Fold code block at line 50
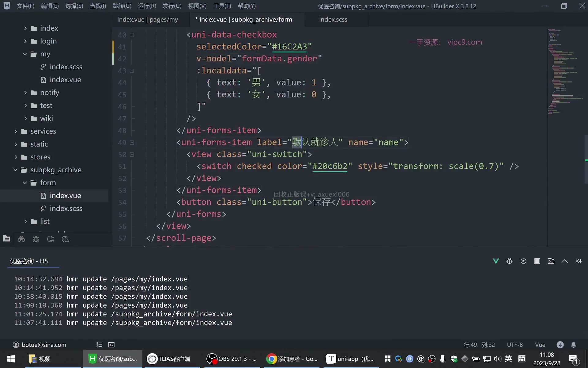The height and width of the screenshot is (368, 588). [x=132, y=155]
